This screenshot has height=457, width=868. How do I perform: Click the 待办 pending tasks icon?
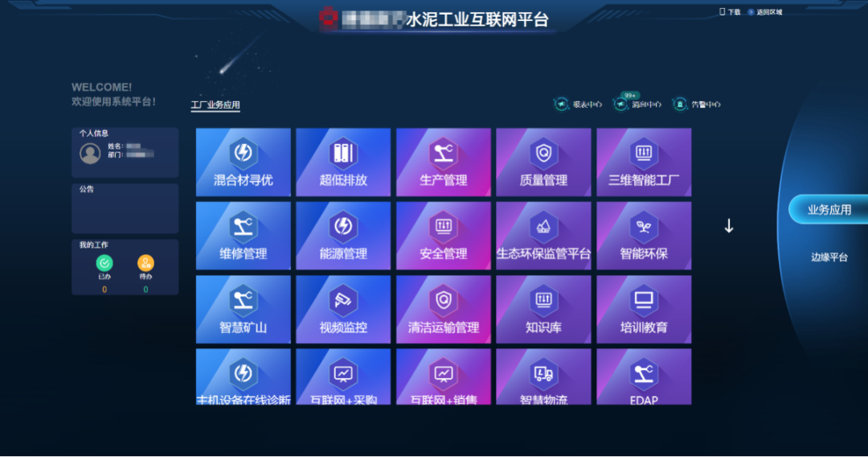145,263
